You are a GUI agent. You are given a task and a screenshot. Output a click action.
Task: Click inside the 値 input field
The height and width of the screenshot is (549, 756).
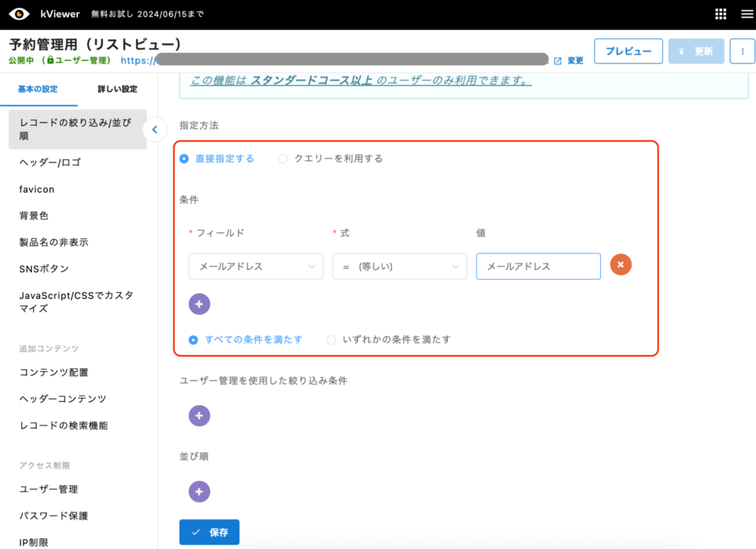538,265
